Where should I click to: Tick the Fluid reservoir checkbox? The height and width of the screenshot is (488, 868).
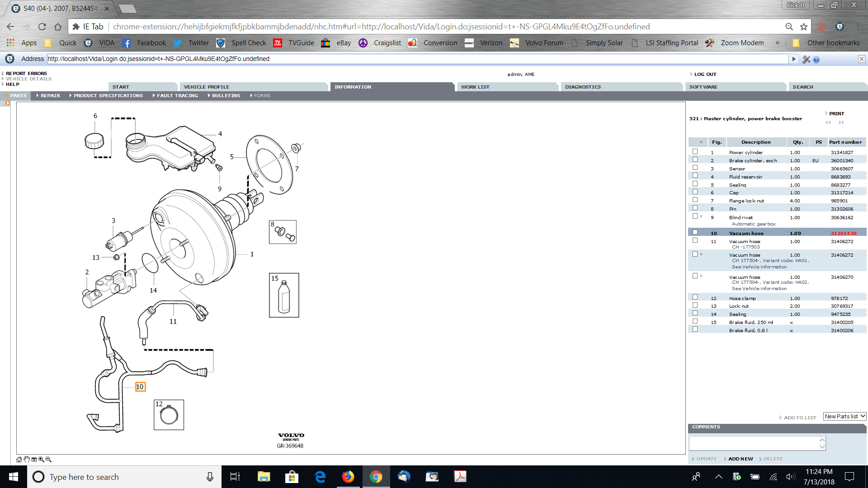(695, 176)
